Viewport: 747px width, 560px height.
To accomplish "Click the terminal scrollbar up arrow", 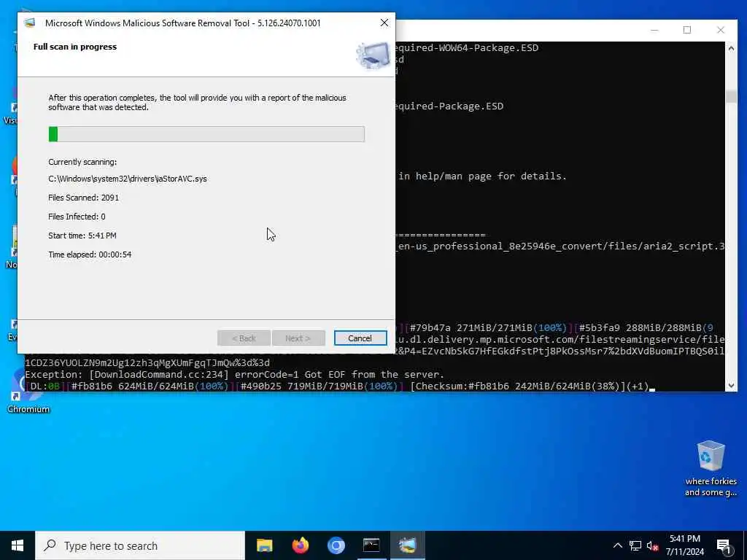I will click(731, 48).
